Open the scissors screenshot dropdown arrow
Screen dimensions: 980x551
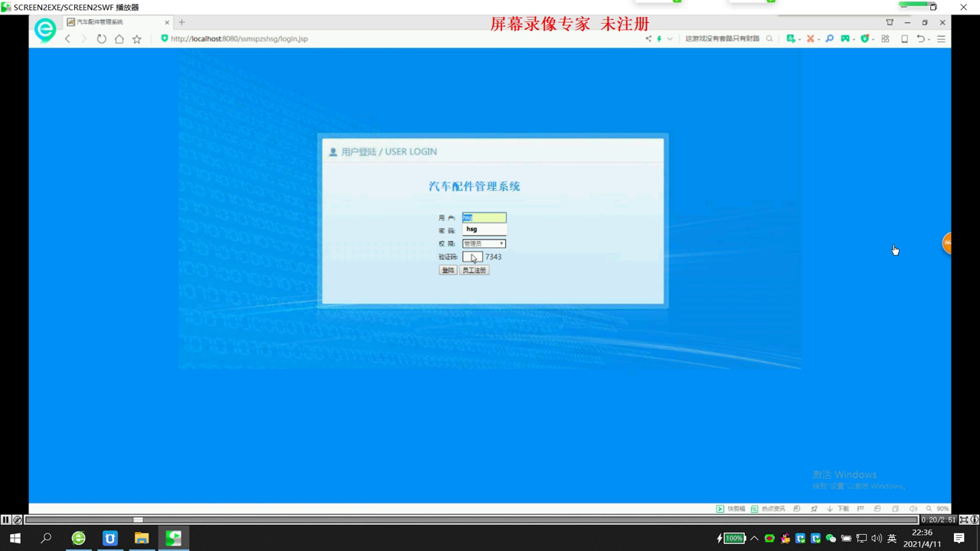(818, 39)
